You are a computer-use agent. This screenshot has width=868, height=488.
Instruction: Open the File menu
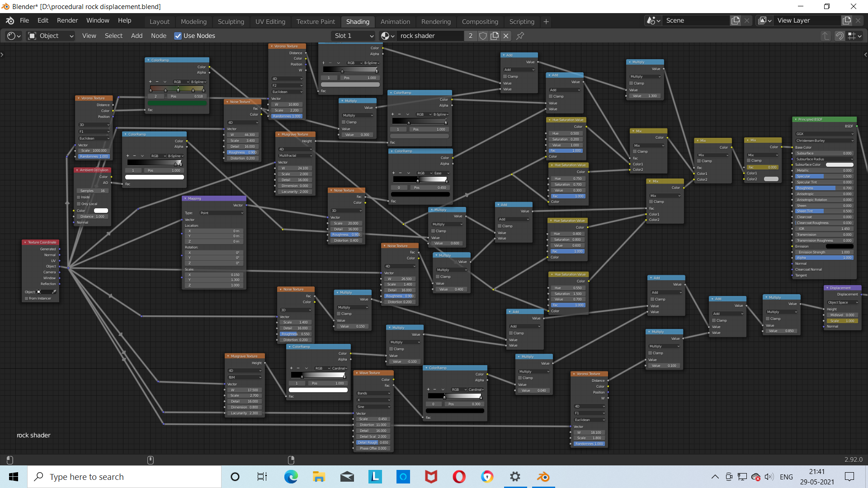(24, 20)
